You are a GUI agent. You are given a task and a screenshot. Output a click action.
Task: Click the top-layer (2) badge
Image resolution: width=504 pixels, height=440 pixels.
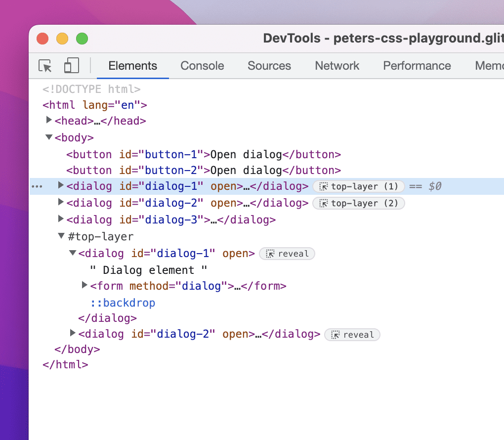(x=359, y=203)
